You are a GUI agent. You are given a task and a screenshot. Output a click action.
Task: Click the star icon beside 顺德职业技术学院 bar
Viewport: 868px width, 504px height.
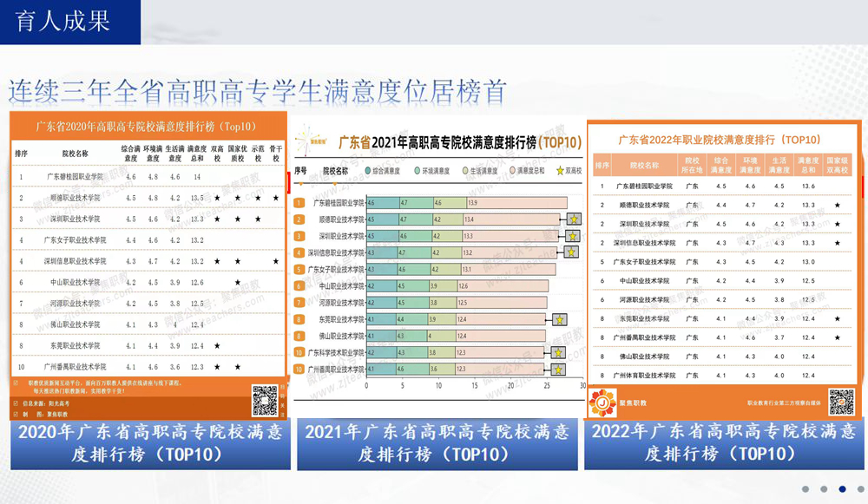(x=573, y=219)
